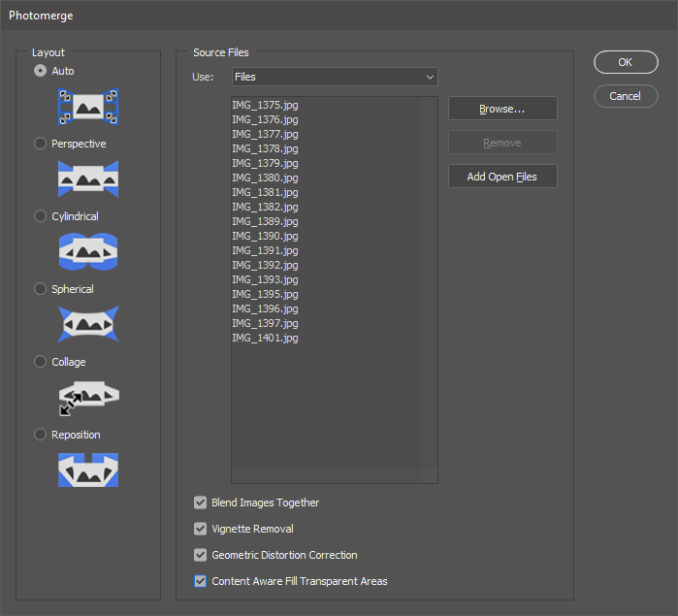This screenshot has height=616, width=678.
Task: Toggle Content Aware Fill Transparent Areas
Action: tap(201, 581)
